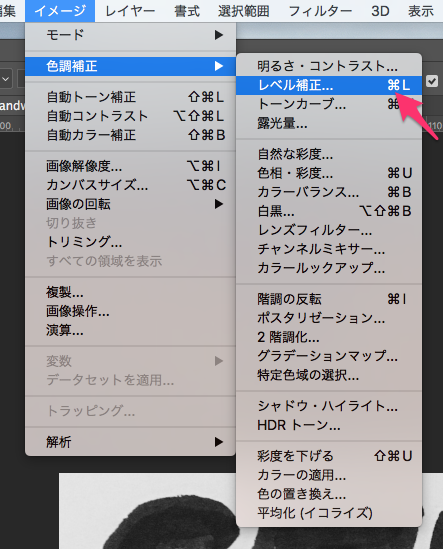This screenshot has height=549, width=443.
Task: Select トーンカーブ adjustment
Action: (329, 104)
